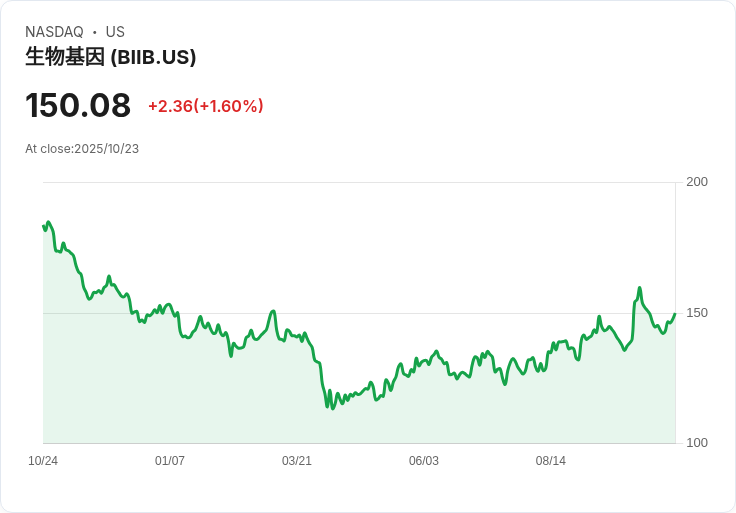Select the 03/21 date on x-axis
Image resolution: width=736 pixels, height=513 pixels.
click(x=297, y=461)
